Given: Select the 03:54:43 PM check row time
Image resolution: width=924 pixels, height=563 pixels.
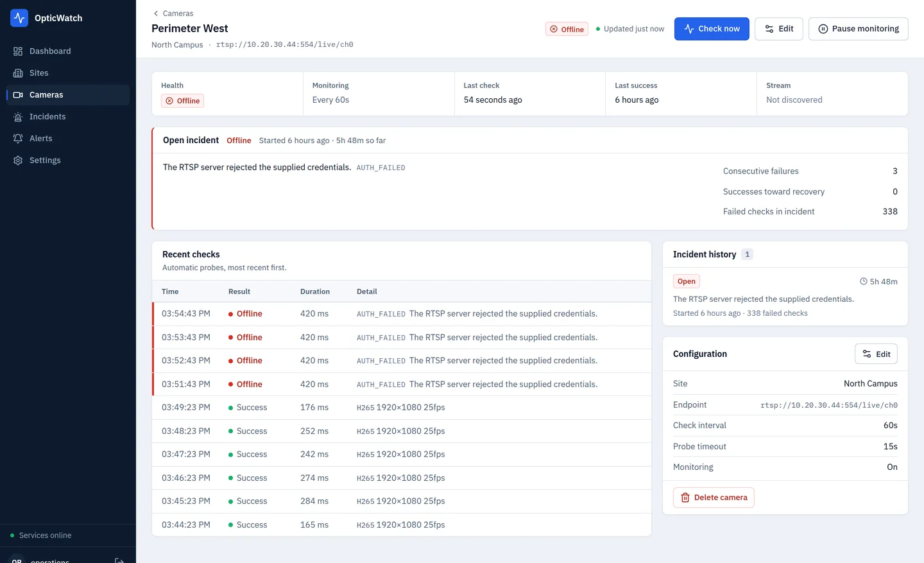Looking at the screenshot, I should [186, 314].
